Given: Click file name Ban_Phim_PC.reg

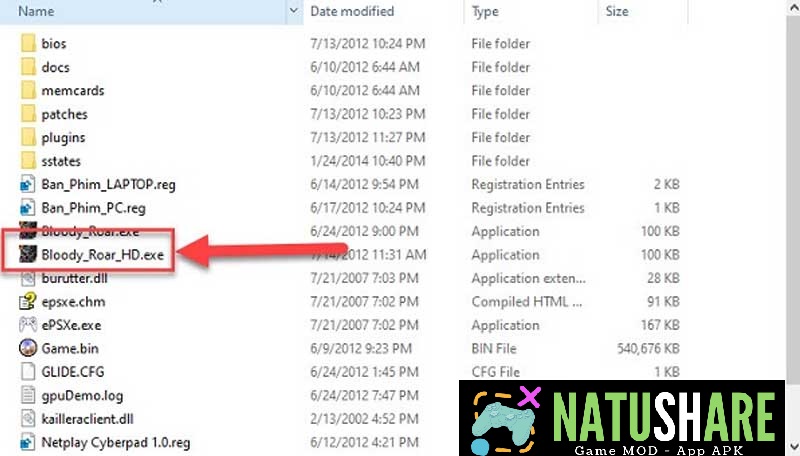Looking at the screenshot, I should click(93, 208).
